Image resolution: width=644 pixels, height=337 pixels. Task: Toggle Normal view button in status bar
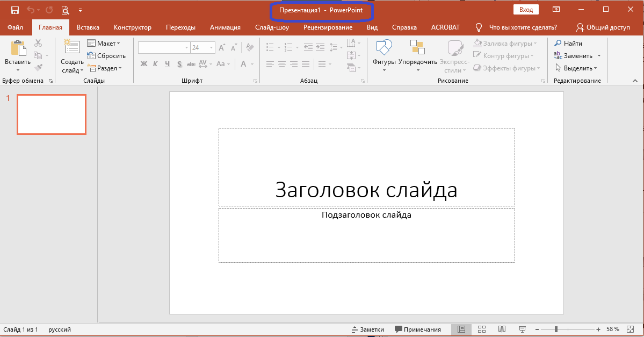click(461, 329)
